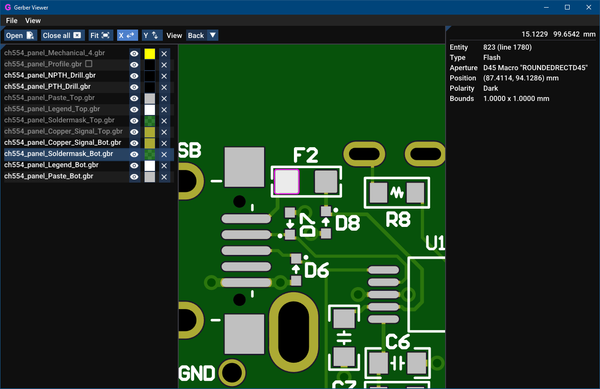Image resolution: width=600 pixels, height=389 pixels.
Task: Remove the Mechanical_4.gbr layer with its X
Action: tap(164, 54)
